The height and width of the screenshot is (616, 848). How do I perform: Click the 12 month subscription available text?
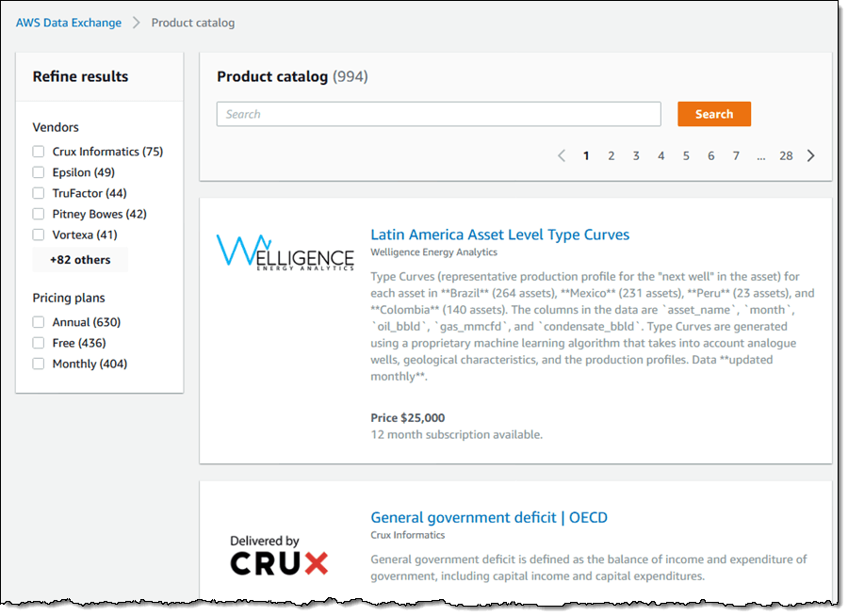pos(456,435)
